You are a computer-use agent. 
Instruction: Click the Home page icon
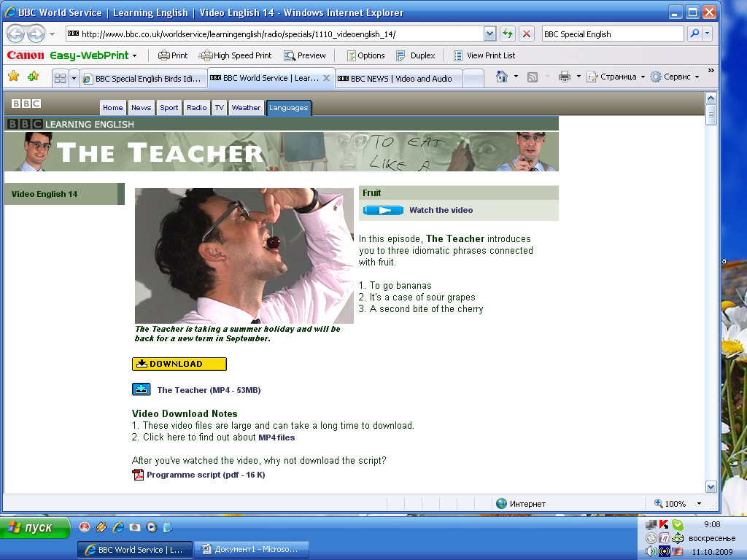click(502, 76)
